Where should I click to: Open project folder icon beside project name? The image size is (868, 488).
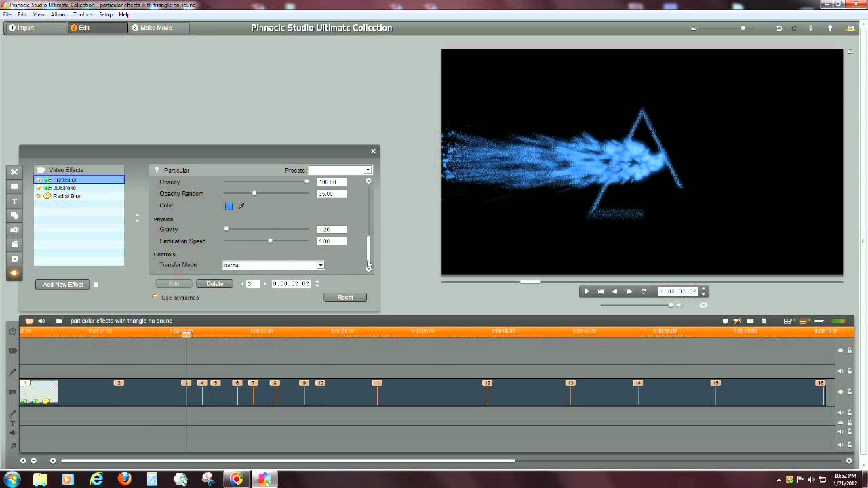pyautogui.click(x=59, y=321)
